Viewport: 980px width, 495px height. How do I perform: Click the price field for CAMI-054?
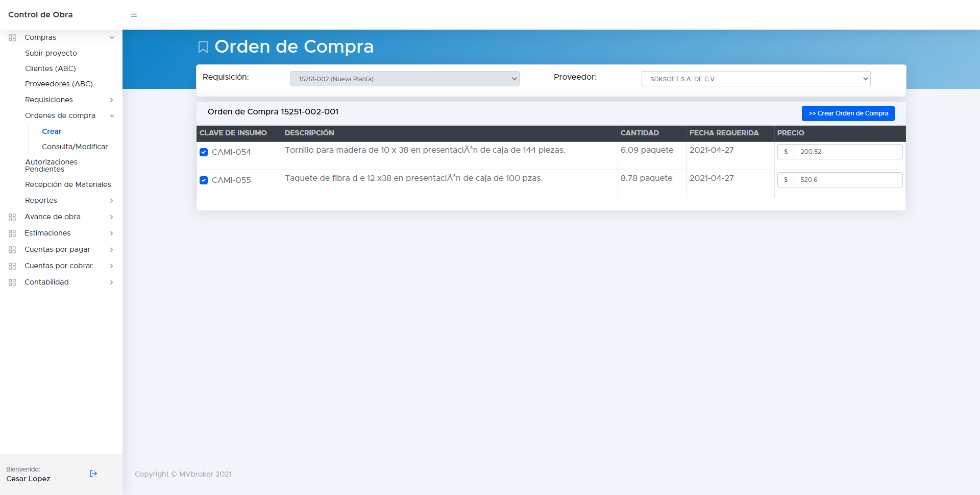[847, 152]
